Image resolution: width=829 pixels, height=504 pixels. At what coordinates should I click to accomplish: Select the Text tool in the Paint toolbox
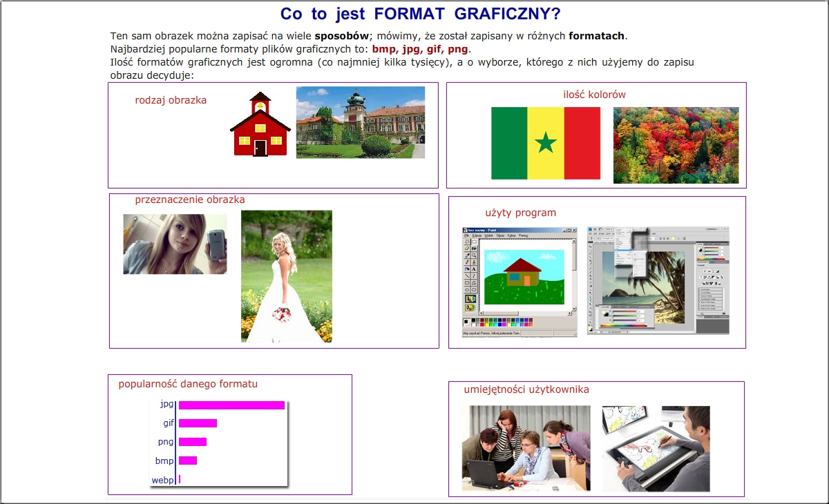click(475, 269)
